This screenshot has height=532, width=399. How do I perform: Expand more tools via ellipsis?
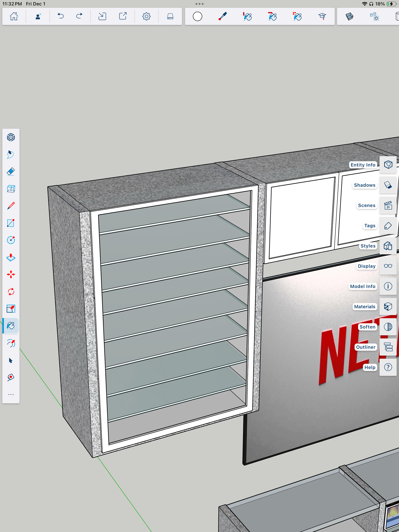tap(11, 394)
